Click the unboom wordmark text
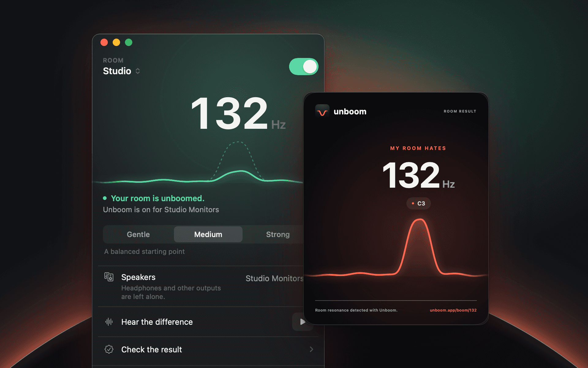 click(x=350, y=111)
